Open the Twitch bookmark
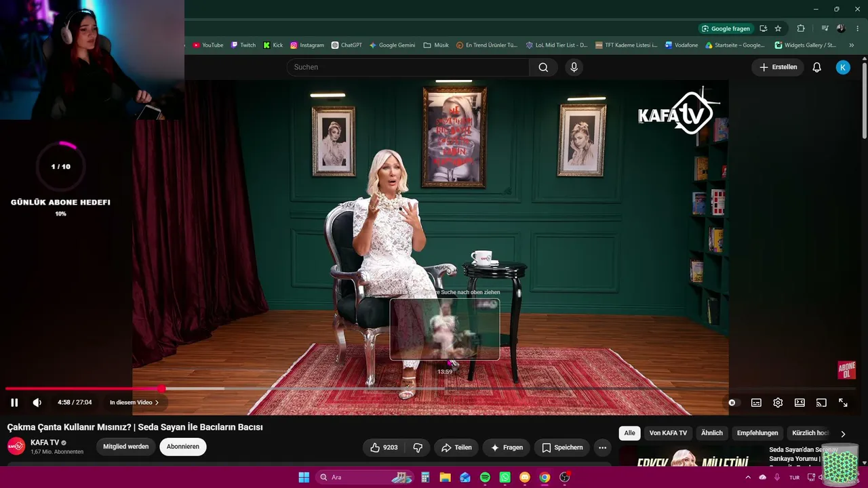 click(243, 45)
